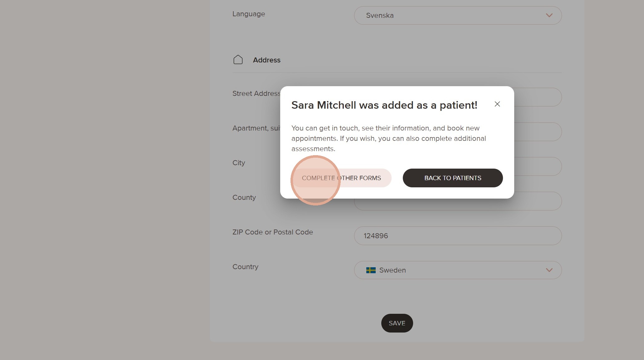Image resolution: width=644 pixels, height=360 pixels.
Task: Open the Language dropdown showing Svenska
Action: pos(457,16)
